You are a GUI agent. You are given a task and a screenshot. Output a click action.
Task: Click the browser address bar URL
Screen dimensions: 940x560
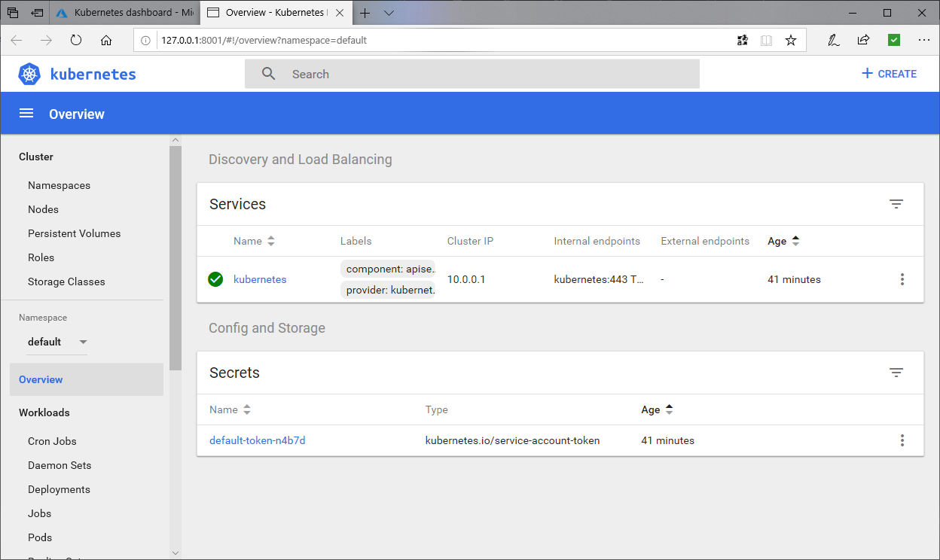pyautogui.click(x=264, y=40)
